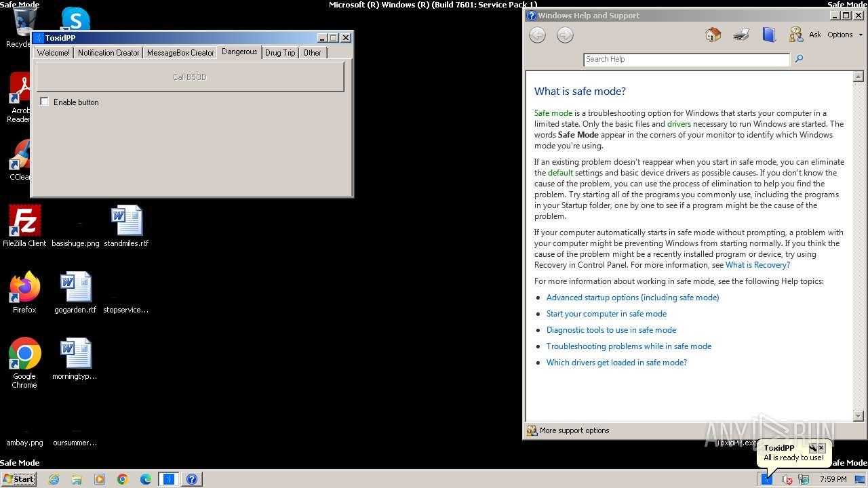Select the Dangerous tab
The height and width of the screenshot is (488, 868).
239,52
